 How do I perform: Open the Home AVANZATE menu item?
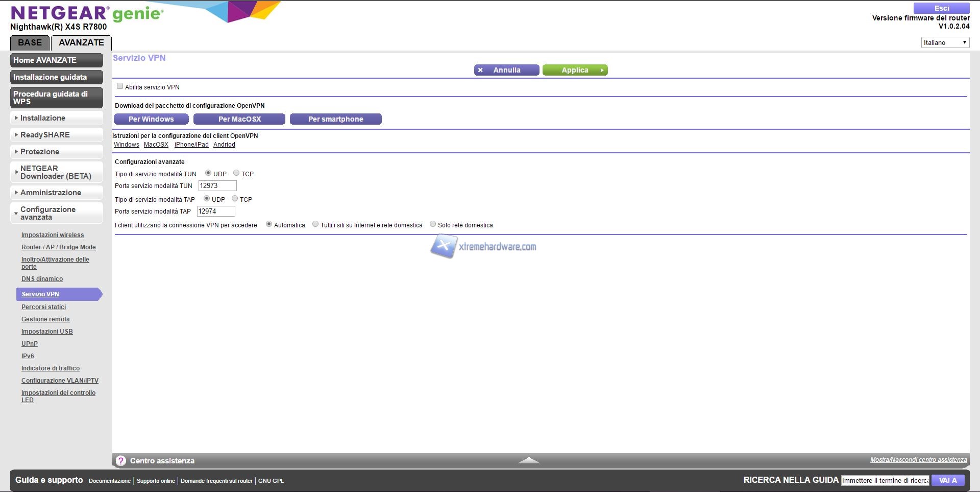[x=57, y=60]
